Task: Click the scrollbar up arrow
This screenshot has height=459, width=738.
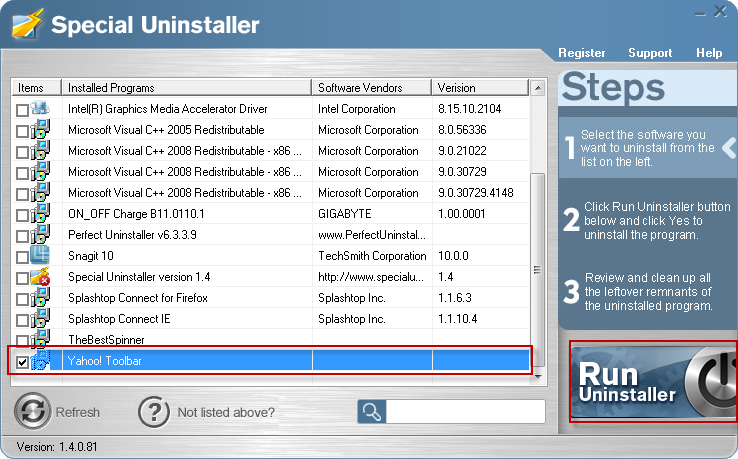Action: point(537,88)
